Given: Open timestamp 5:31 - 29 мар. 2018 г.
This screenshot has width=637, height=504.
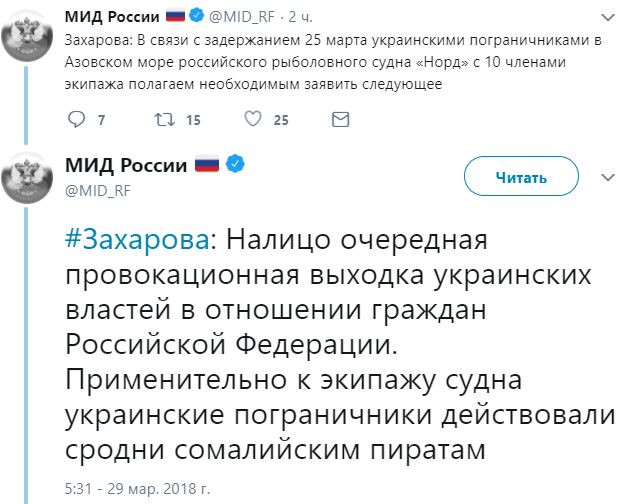Looking at the screenshot, I should [x=137, y=488].
